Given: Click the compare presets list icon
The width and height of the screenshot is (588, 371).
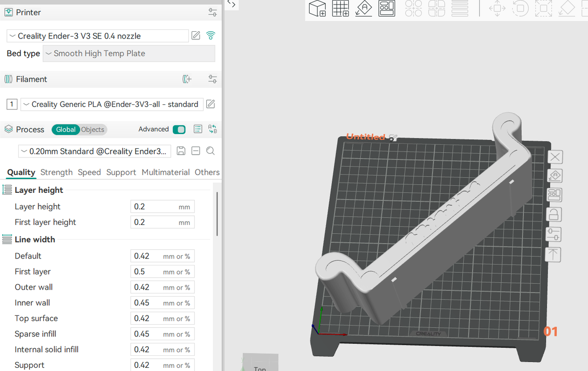Looking at the screenshot, I should click(x=198, y=129).
